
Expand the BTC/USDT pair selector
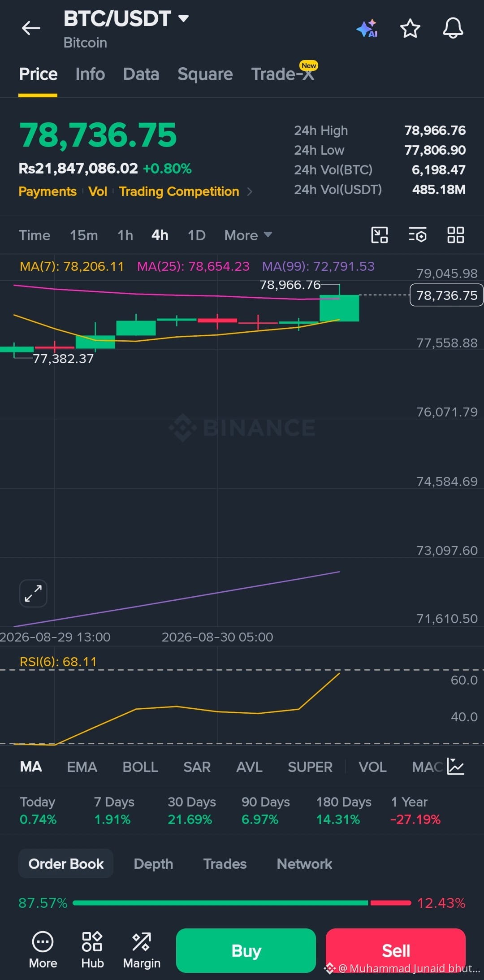click(x=183, y=18)
